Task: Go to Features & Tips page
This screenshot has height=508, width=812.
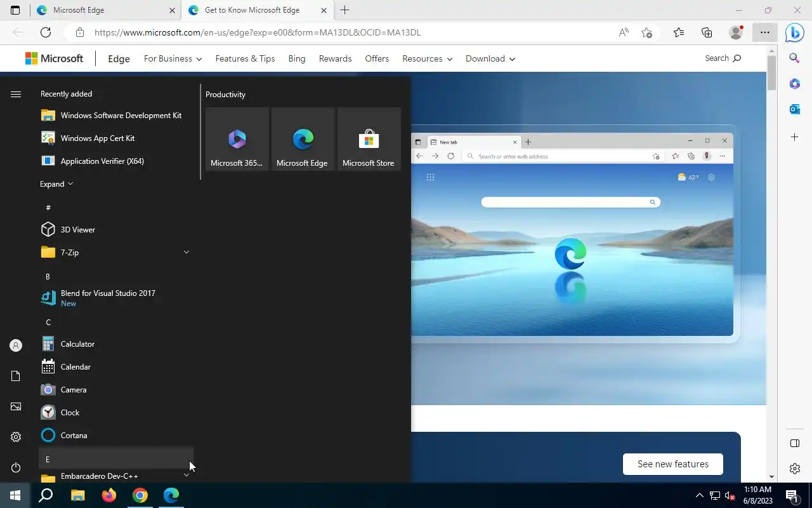Action: pos(245,58)
